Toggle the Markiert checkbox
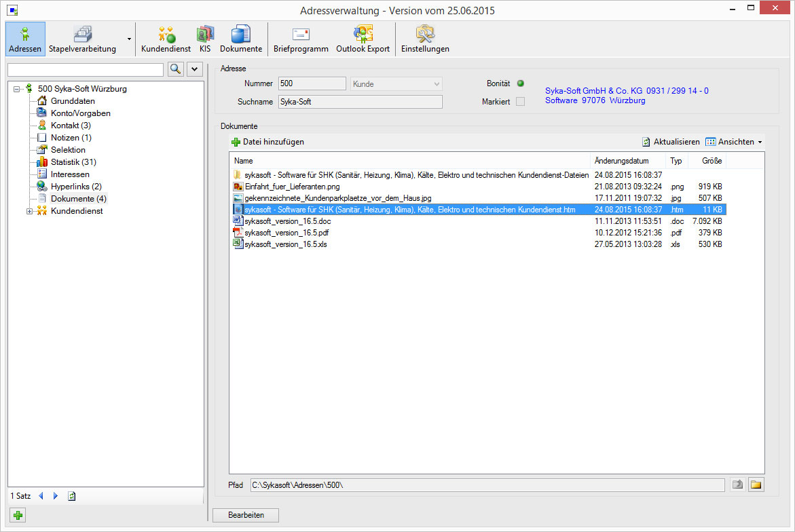 [520, 102]
